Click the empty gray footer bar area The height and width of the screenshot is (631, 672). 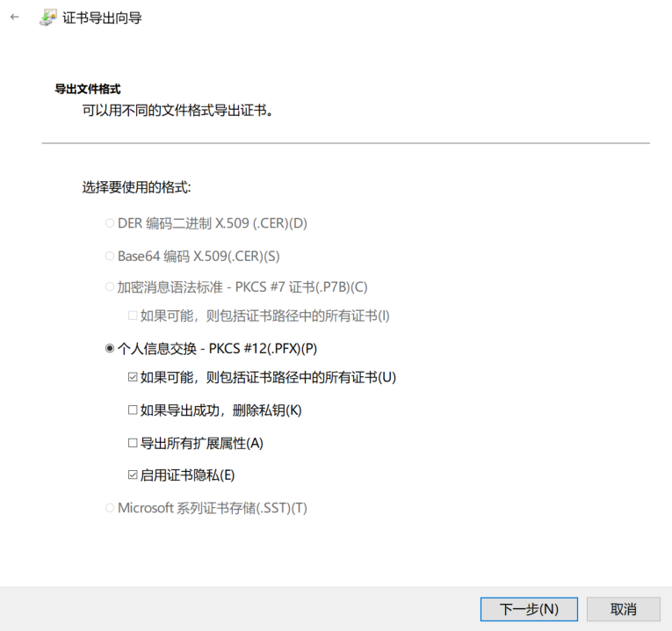[240, 609]
